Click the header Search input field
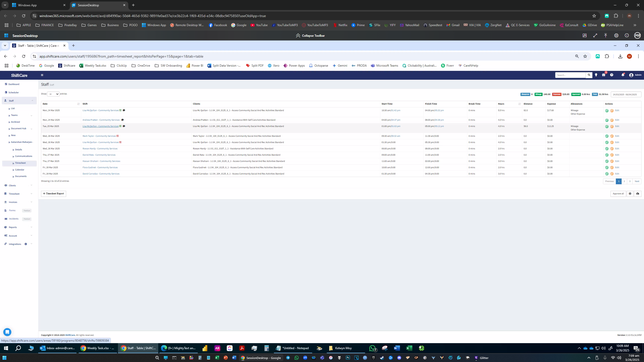Image resolution: width=644 pixels, height=362 pixels. [x=570, y=75]
